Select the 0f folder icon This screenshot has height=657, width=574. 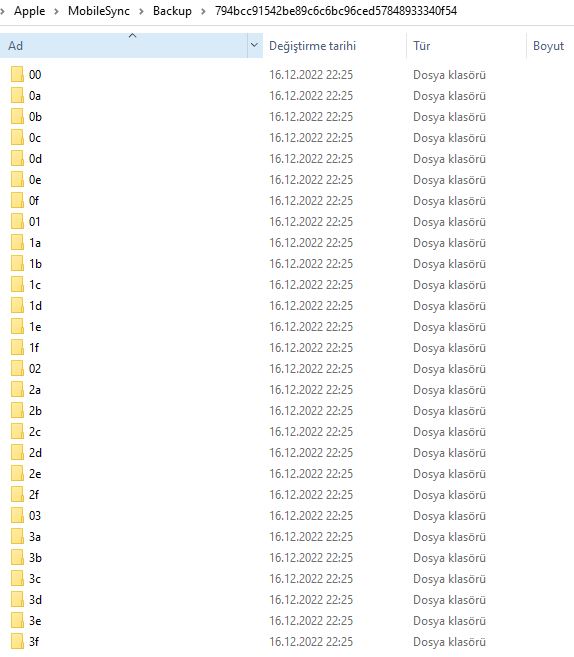(x=17, y=201)
